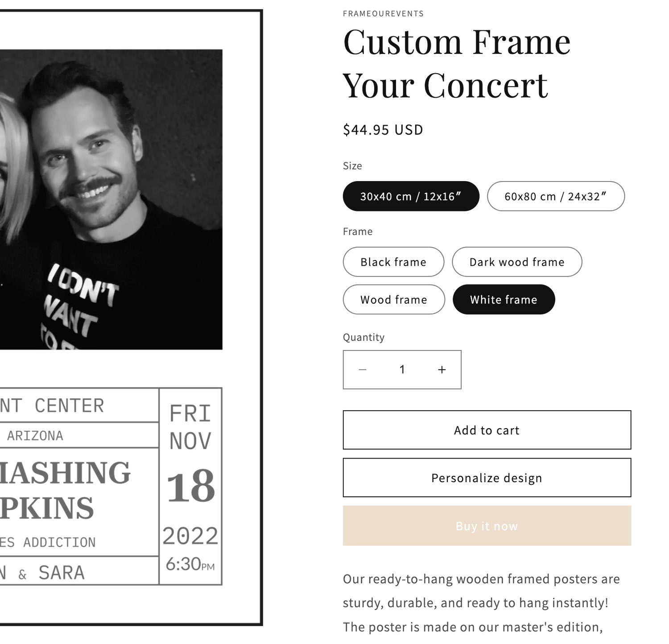Screen dimensions: 669x644
Task: Pick the Black frame option
Action: click(393, 262)
